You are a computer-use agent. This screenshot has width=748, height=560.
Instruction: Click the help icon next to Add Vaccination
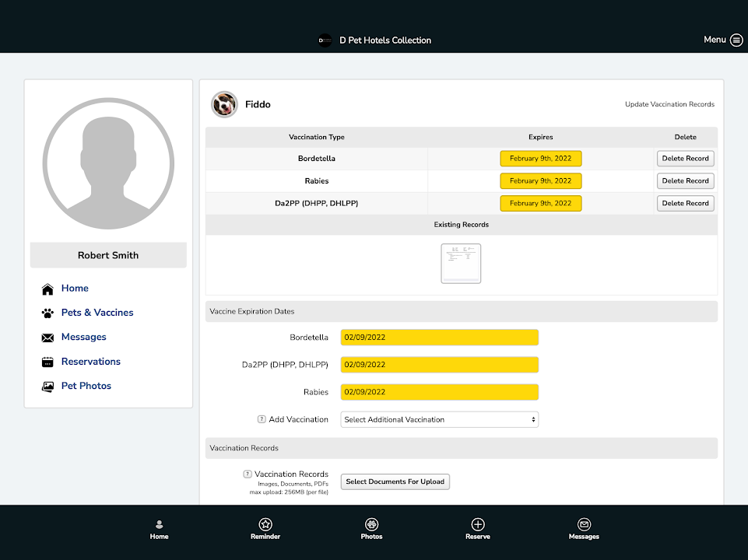click(x=262, y=419)
